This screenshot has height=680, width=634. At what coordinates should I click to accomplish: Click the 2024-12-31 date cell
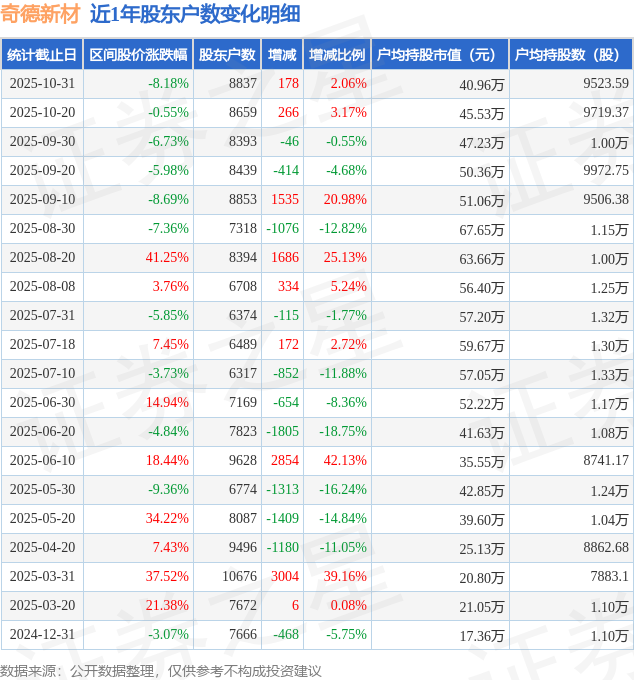click(42, 635)
